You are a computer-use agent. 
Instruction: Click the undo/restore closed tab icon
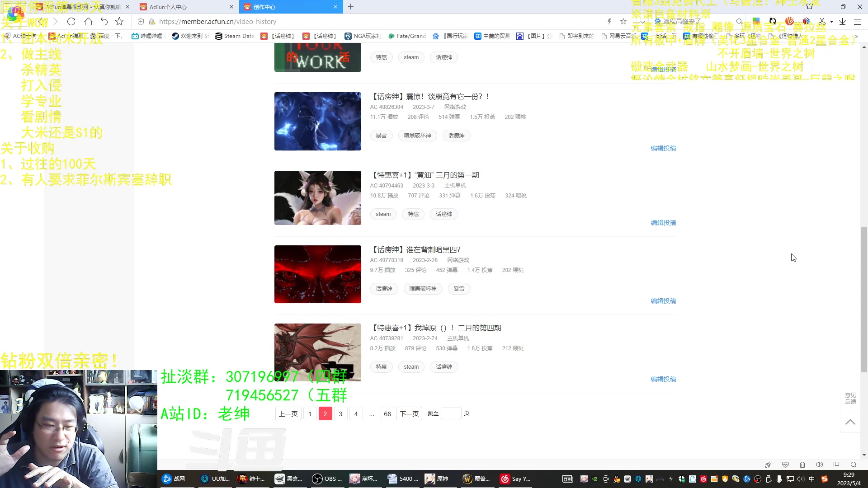(104, 21)
